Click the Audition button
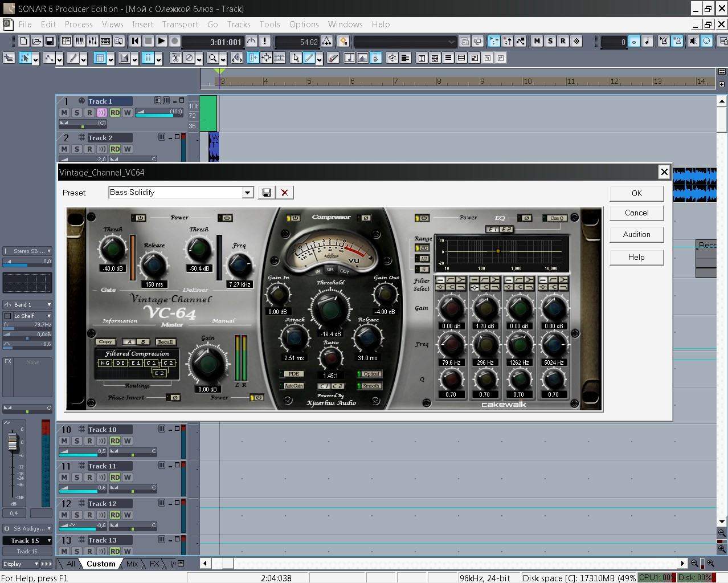The height and width of the screenshot is (583, 728). pyautogui.click(x=636, y=234)
